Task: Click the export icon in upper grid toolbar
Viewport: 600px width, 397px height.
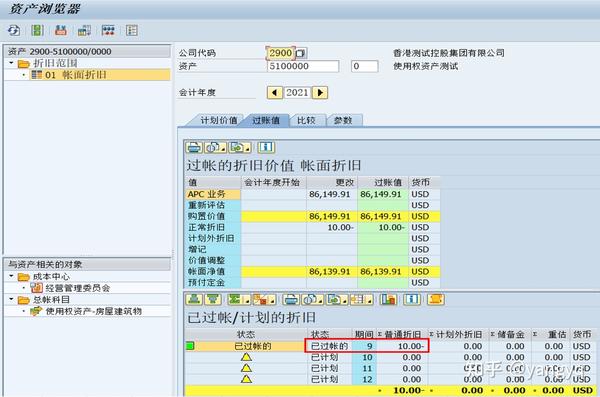Action: (237, 147)
